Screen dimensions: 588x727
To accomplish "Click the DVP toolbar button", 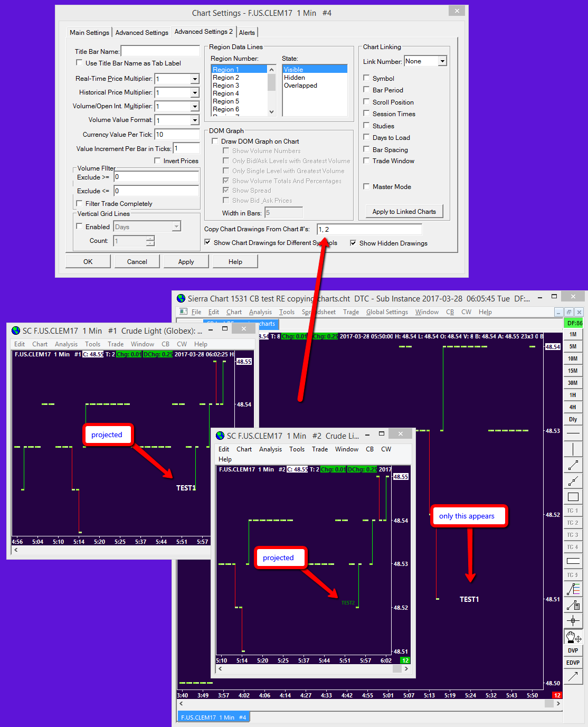I will click(x=573, y=650).
